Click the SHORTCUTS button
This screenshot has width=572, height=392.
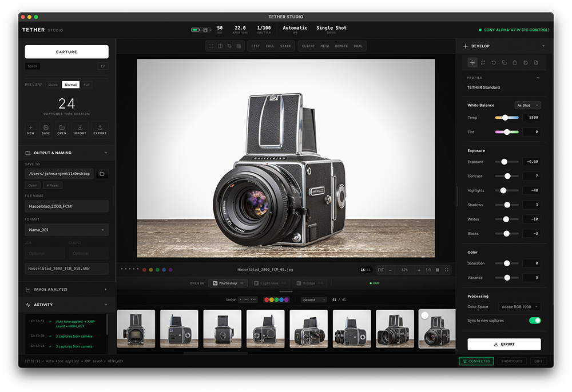511,361
